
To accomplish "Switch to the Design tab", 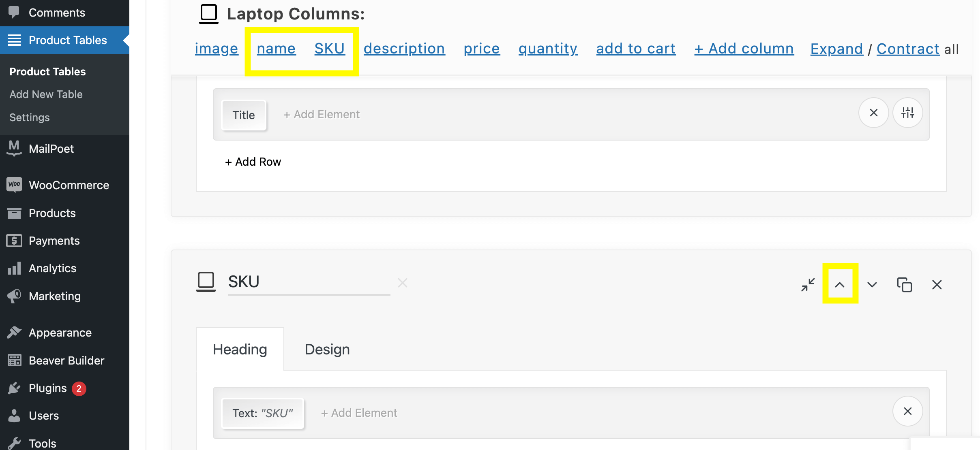I will click(327, 349).
